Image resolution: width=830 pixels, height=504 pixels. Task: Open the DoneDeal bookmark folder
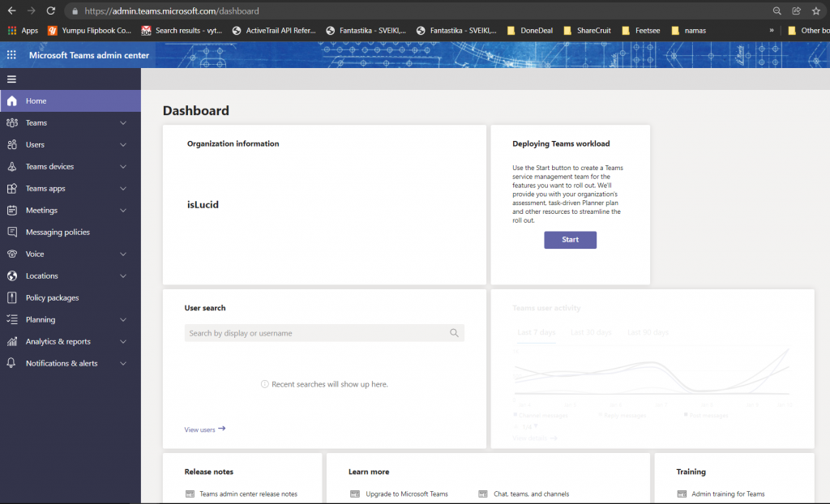(530, 31)
